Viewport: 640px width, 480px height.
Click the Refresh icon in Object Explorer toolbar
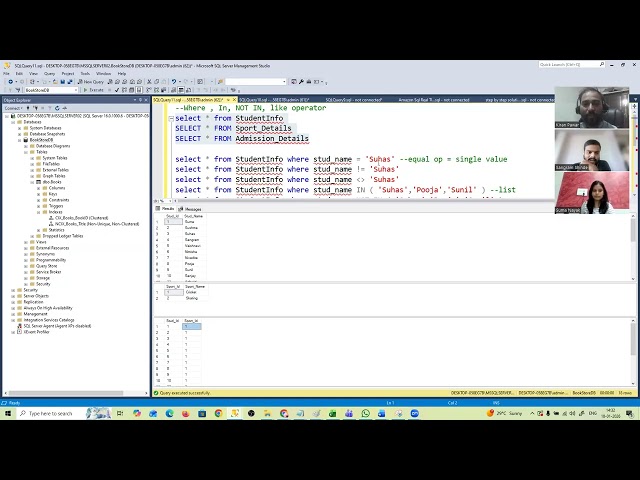tap(57, 108)
